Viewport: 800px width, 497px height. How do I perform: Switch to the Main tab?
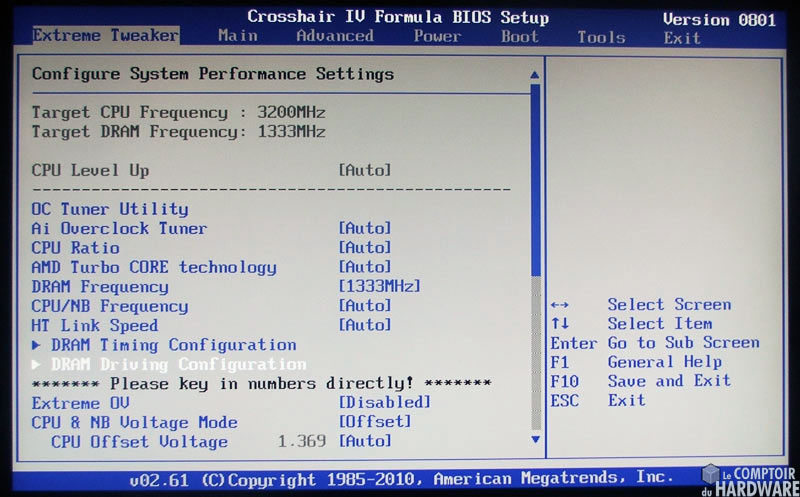[x=238, y=36]
